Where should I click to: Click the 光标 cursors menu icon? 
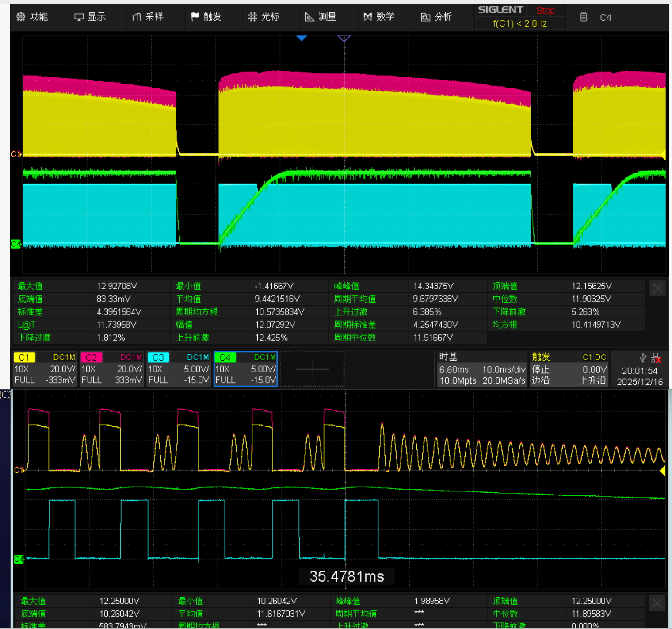coord(252,17)
